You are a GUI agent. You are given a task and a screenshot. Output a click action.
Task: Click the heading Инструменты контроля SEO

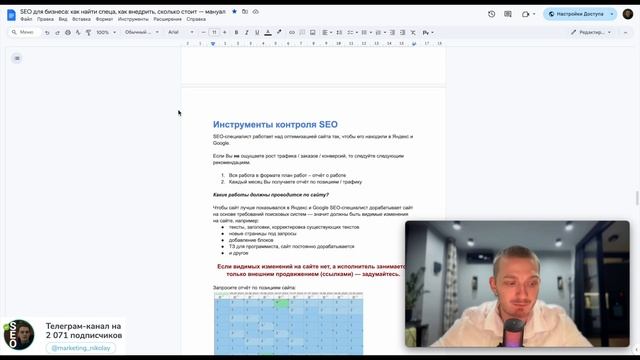[275, 124]
